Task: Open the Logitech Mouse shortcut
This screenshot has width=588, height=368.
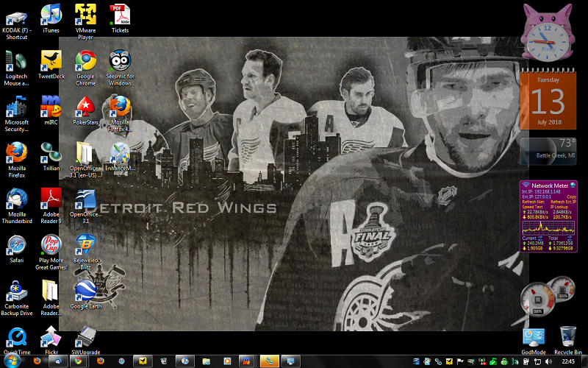Action: pos(16,68)
